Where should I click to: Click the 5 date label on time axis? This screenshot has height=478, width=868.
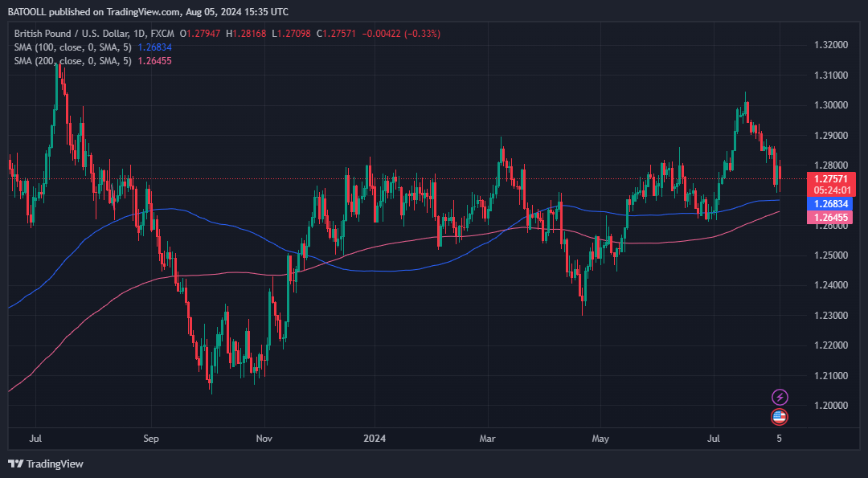(x=779, y=439)
